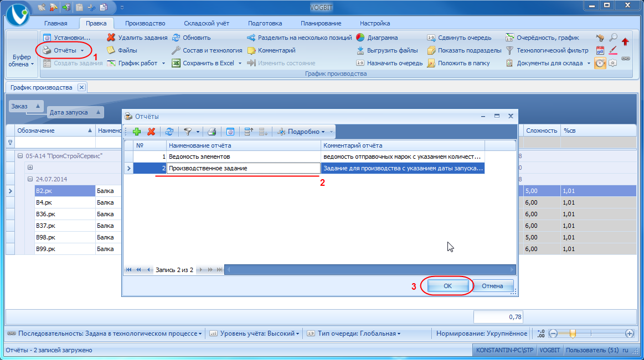Screen dimensions: 644x360
Task: Click Разделить на несколько позиций button
Action: (300, 38)
